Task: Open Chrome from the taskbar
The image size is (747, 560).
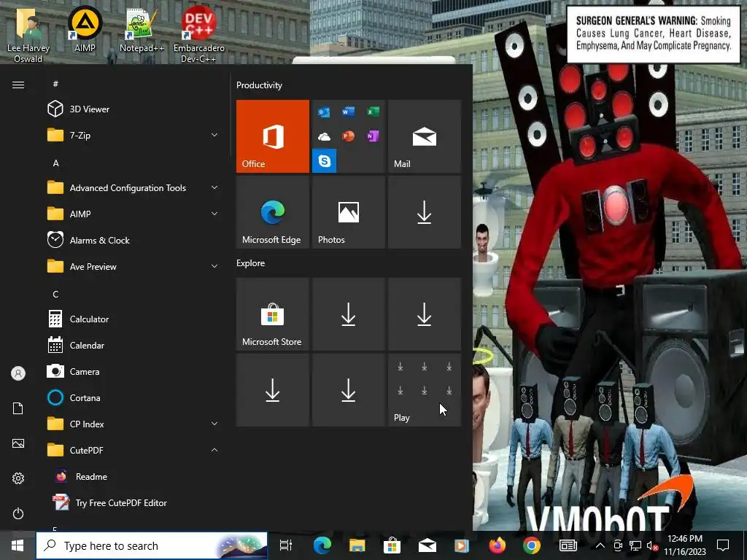Action: coord(532,545)
